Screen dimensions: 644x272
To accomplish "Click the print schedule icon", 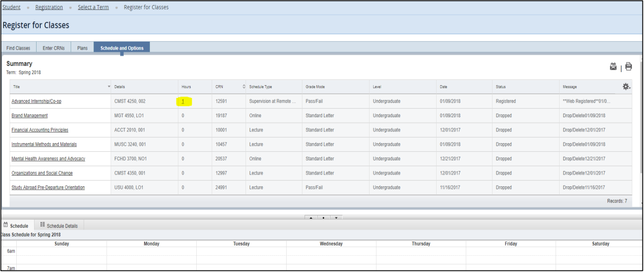I will click(x=629, y=66).
